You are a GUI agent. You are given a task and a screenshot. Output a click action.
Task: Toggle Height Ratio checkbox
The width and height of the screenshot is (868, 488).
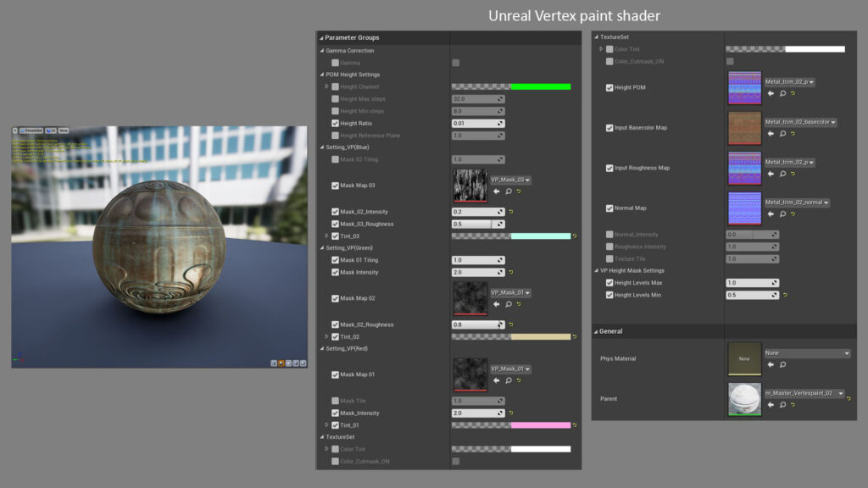[x=335, y=124]
